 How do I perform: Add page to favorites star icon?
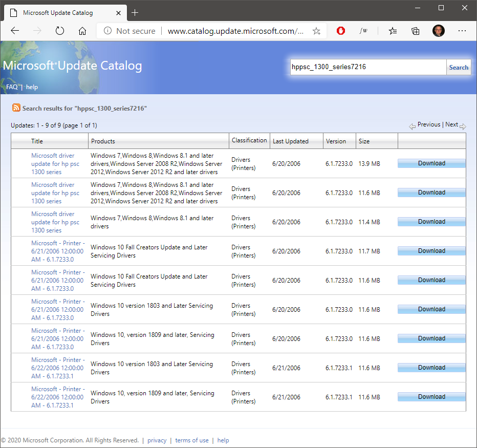point(316,31)
